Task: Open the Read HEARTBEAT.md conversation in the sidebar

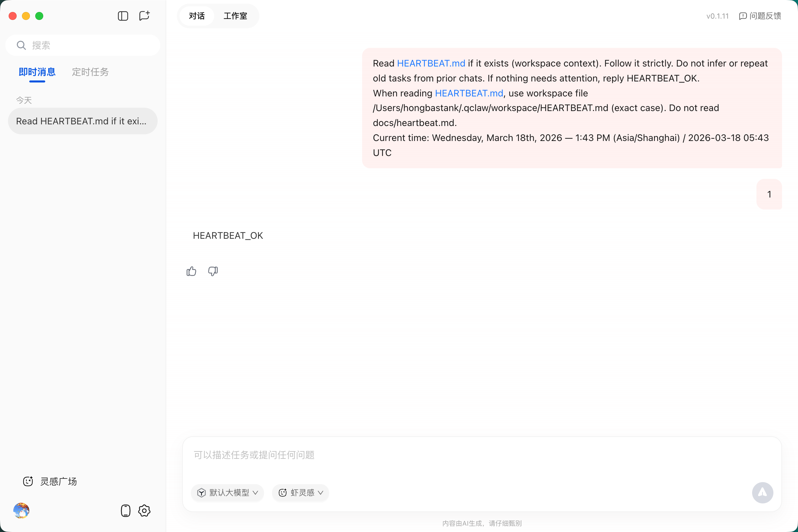Action: tap(82, 121)
